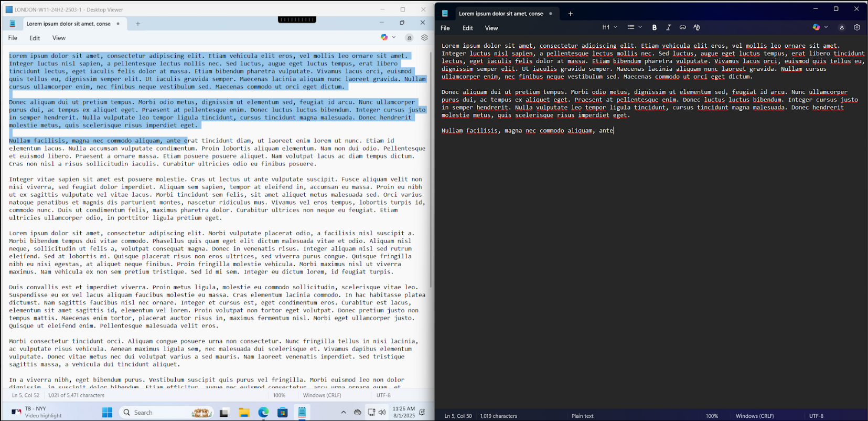The height and width of the screenshot is (421, 868).
Task: Open the Edit menu in dark Notepad
Action: tap(468, 28)
